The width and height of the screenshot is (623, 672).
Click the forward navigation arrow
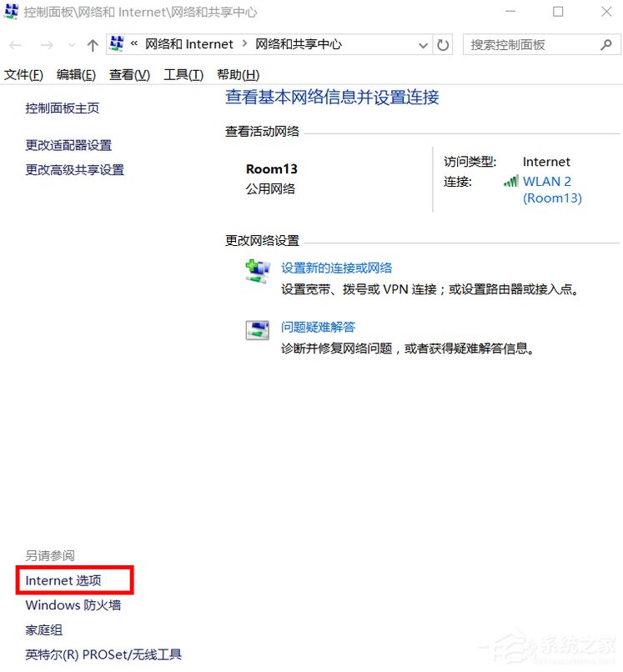click(x=47, y=45)
